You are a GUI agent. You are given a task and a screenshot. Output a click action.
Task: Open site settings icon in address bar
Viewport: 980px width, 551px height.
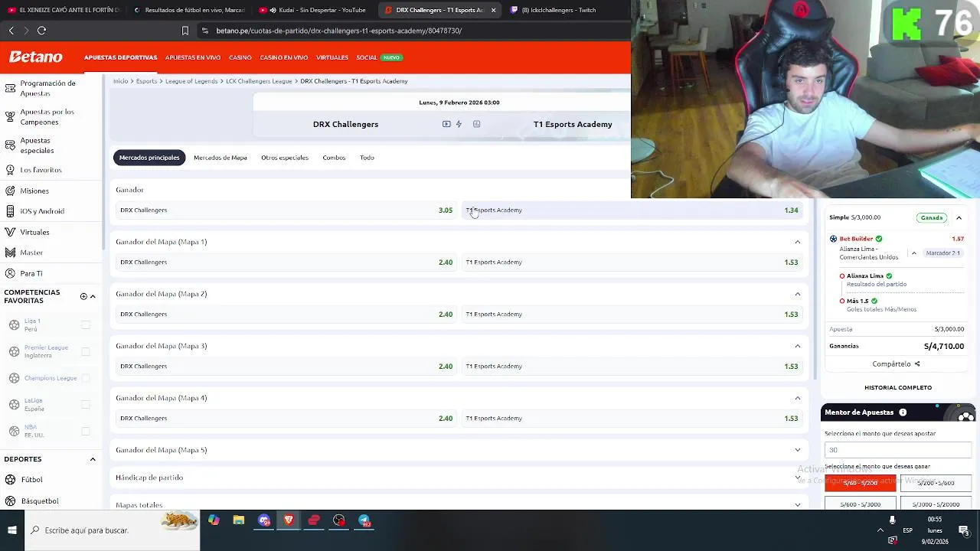coord(204,31)
